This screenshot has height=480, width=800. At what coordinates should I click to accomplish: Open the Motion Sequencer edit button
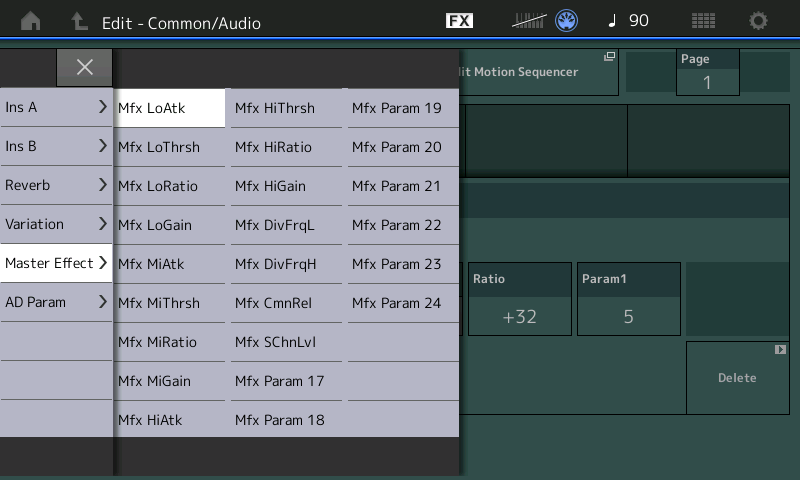pos(538,73)
